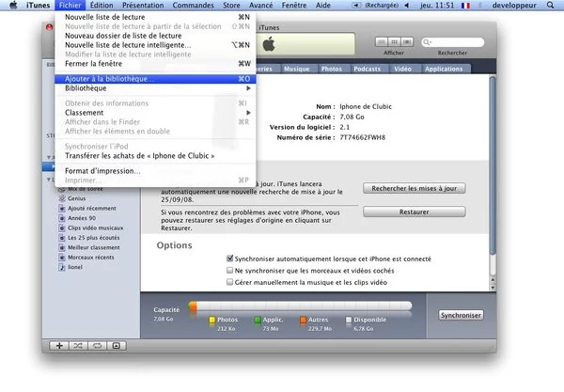Toggle Synchroniser automatiquement lorsque cet iPhone est connecté
Screen dimensions: 564x392
pos(230,259)
